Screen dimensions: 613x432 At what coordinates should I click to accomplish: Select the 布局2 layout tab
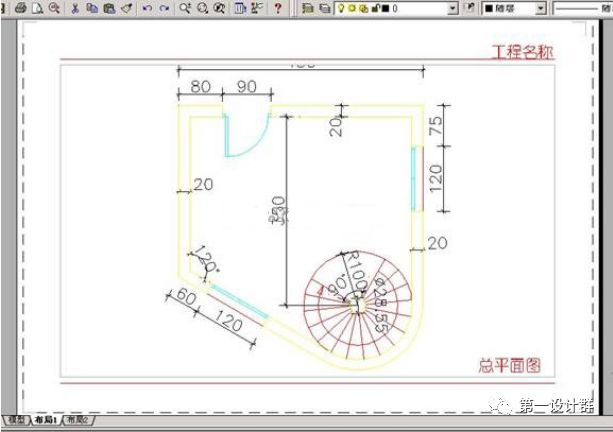click(77, 420)
